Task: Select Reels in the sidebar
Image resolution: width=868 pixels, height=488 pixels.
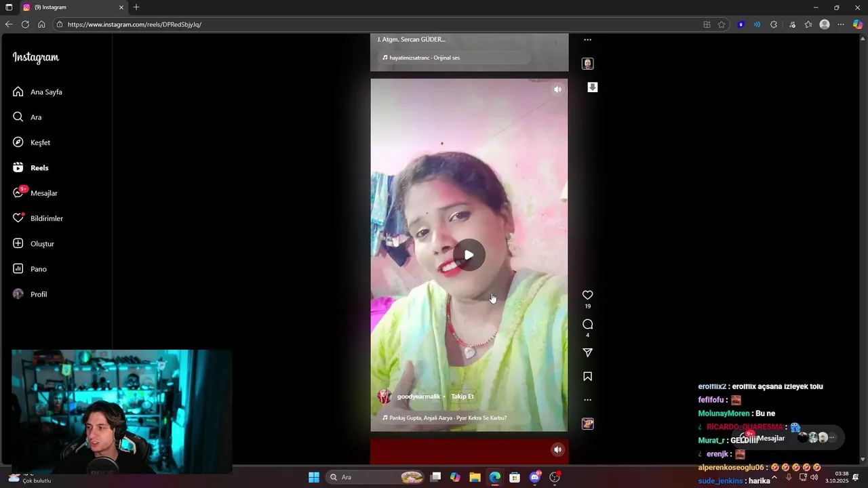Action: [x=31, y=167]
